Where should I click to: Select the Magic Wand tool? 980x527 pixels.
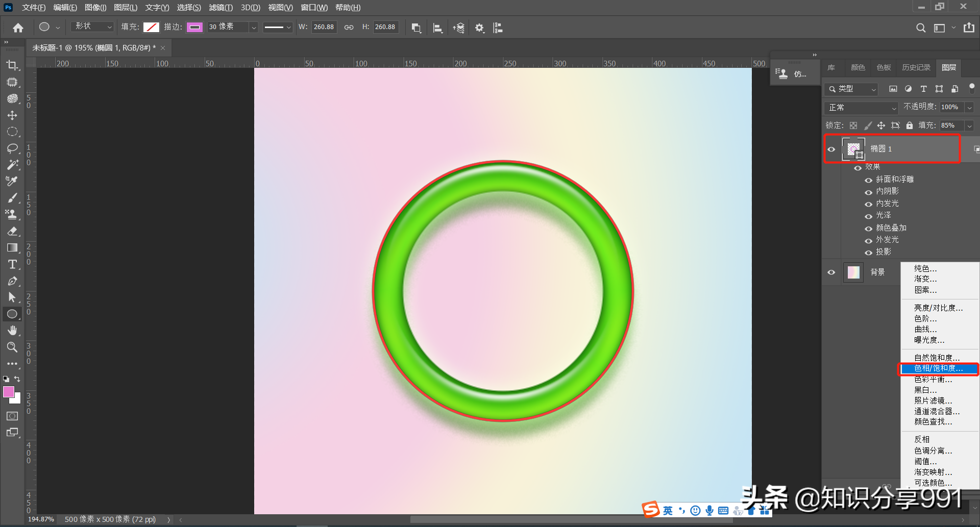point(12,165)
